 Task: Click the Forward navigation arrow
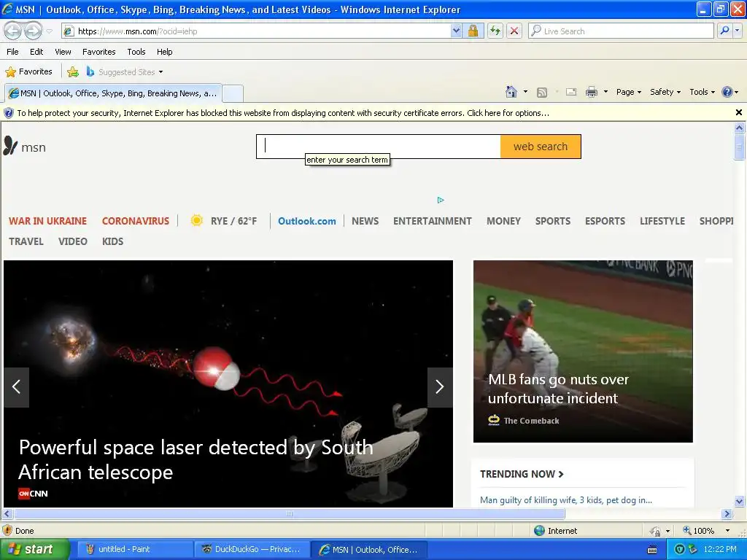coord(33,31)
